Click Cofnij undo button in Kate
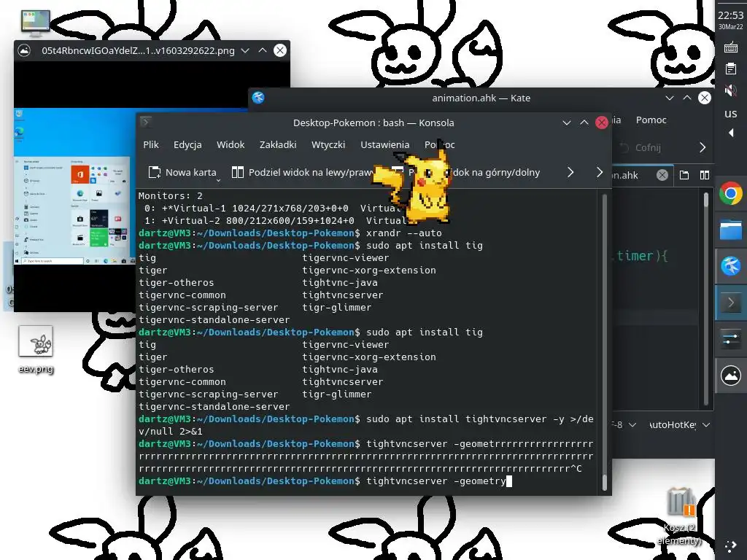This screenshot has height=560, width=747. pyautogui.click(x=640, y=147)
